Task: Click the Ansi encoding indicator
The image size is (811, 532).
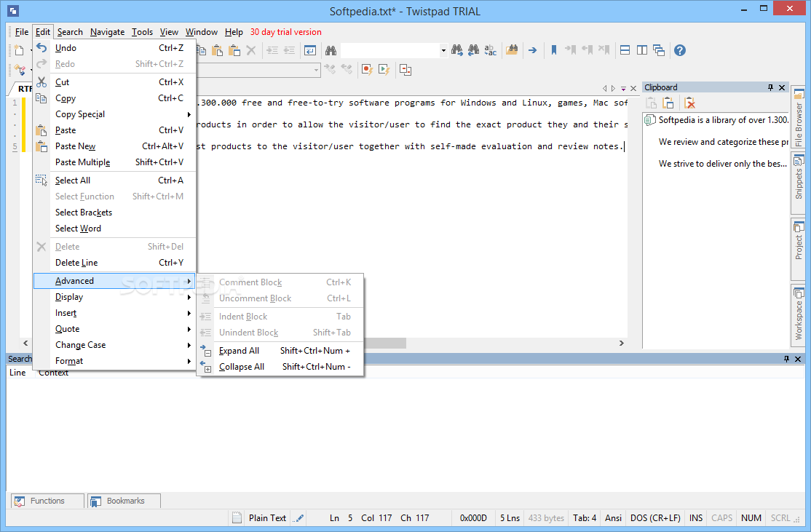Action: click(613, 518)
